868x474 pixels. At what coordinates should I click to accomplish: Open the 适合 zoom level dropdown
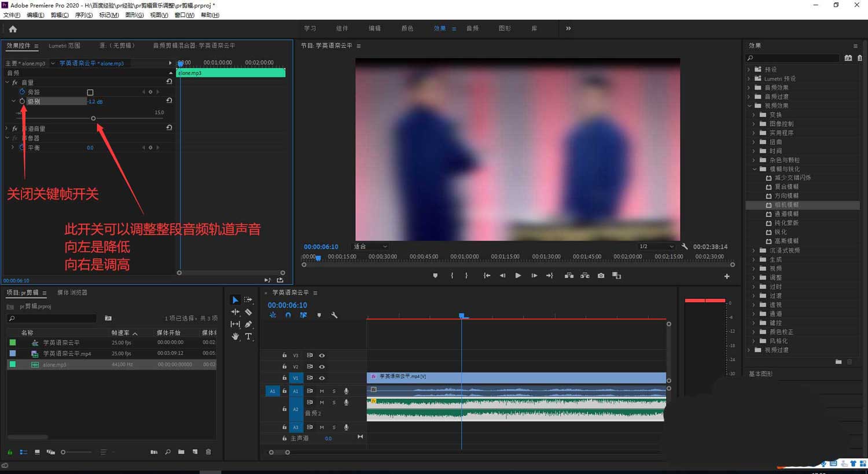370,247
